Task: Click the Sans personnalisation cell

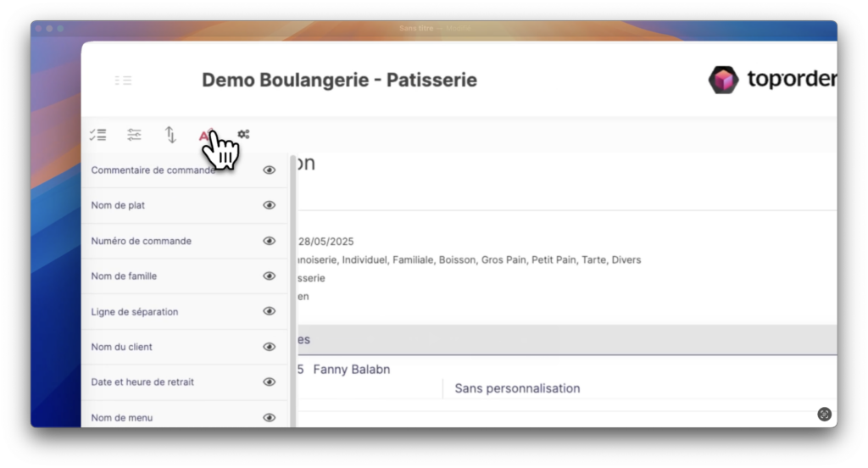Action: 517,388
